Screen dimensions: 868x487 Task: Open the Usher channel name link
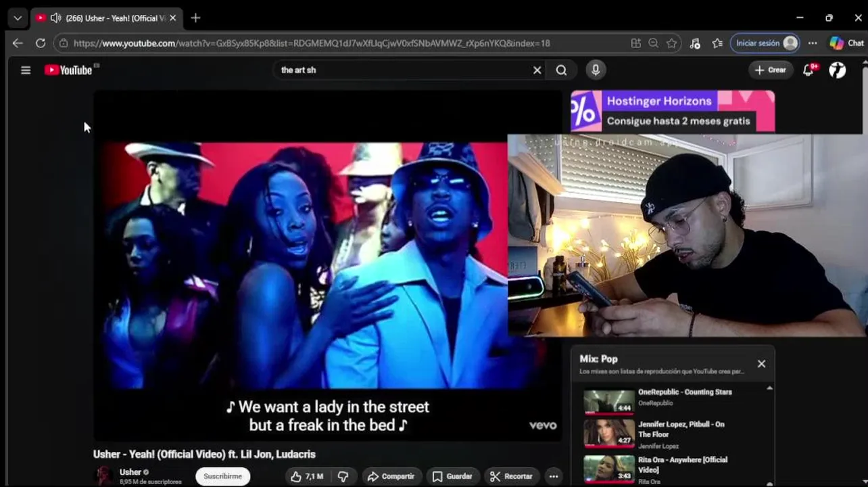[x=130, y=472]
